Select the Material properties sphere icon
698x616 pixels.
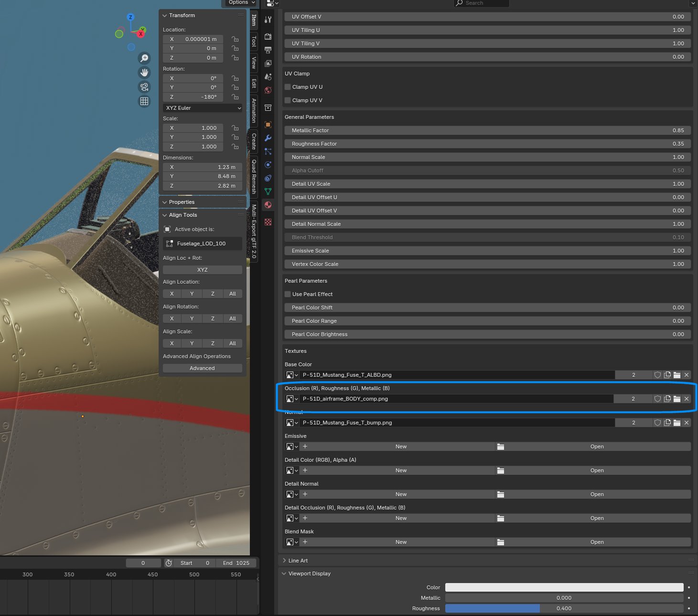click(x=268, y=205)
